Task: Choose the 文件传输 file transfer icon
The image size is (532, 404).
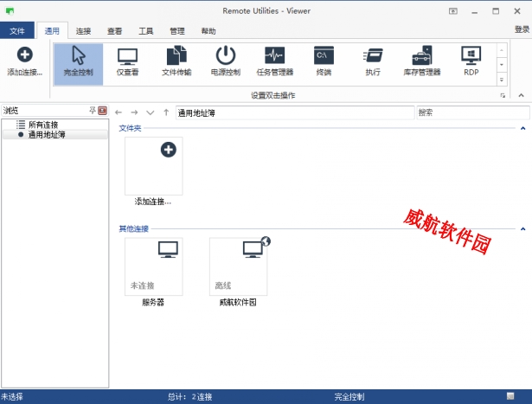Action: (x=176, y=62)
